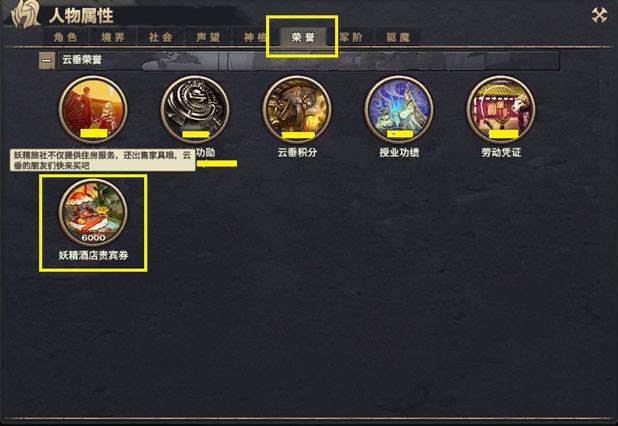This screenshot has width=618, height=426.
Task: Open the 驱魔 tab
Action: pyautogui.click(x=398, y=37)
